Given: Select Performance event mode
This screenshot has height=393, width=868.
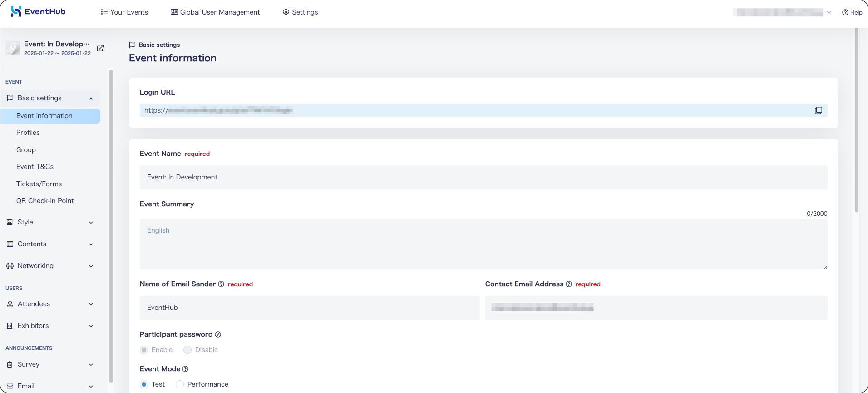Looking at the screenshot, I should pyautogui.click(x=180, y=384).
